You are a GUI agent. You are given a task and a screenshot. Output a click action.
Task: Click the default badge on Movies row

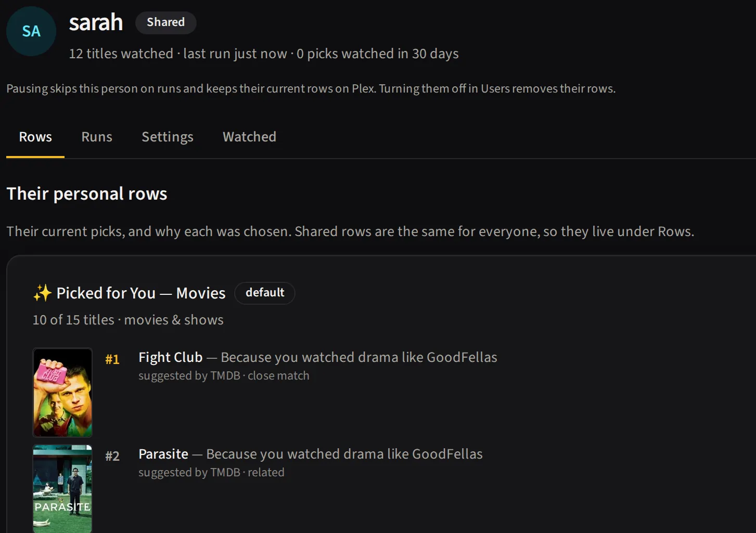pos(265,293)
